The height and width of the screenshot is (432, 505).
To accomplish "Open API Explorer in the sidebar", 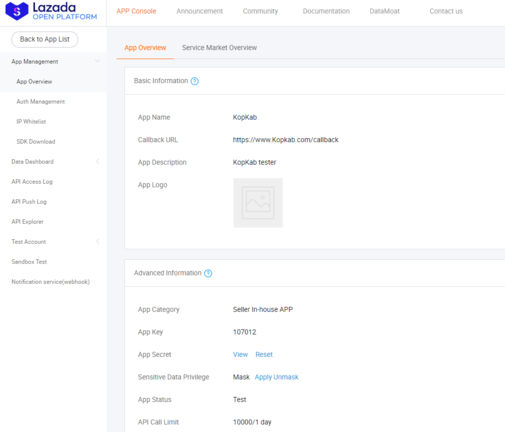I will (27, 222).
